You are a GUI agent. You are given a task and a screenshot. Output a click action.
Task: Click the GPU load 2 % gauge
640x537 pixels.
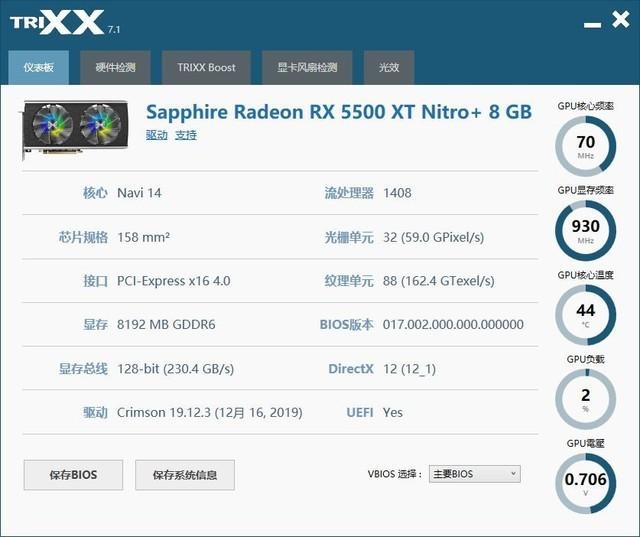coord(586,399)
